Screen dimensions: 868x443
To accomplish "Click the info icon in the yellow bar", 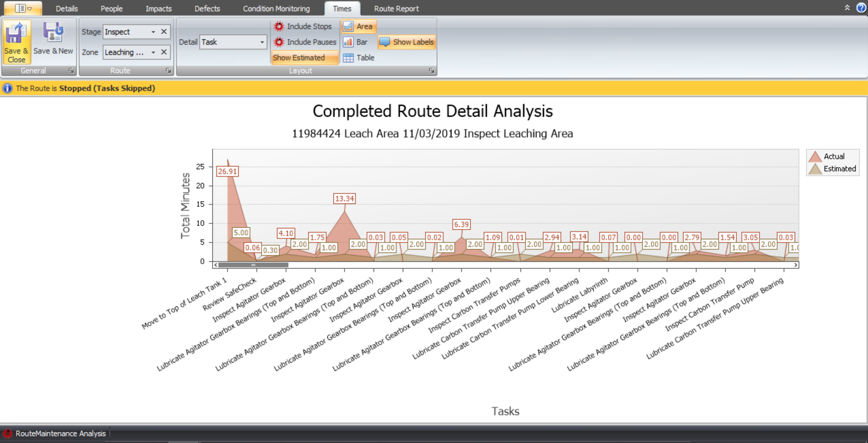I will point(7,88).
